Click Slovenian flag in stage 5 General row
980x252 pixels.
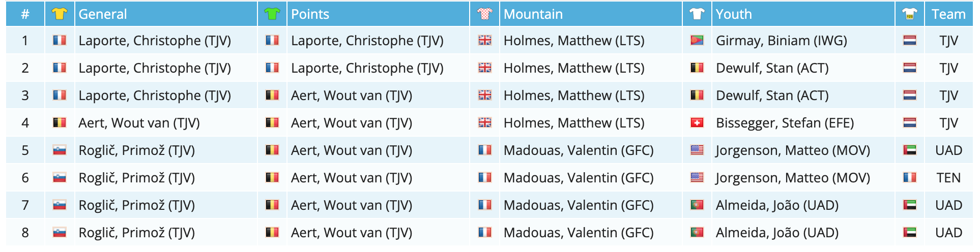[60, 150]
